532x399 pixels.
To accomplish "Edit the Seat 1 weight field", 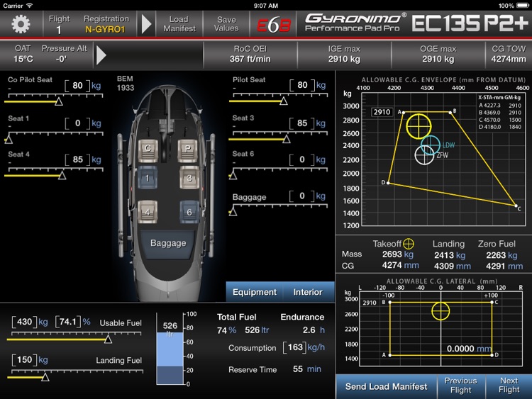I will [x=78, y=123].
